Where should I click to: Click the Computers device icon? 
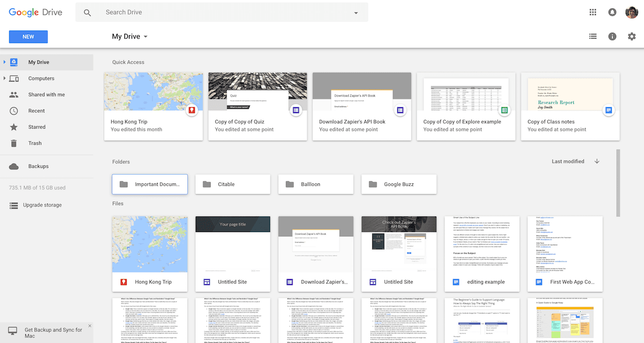(x=14, y=79)
